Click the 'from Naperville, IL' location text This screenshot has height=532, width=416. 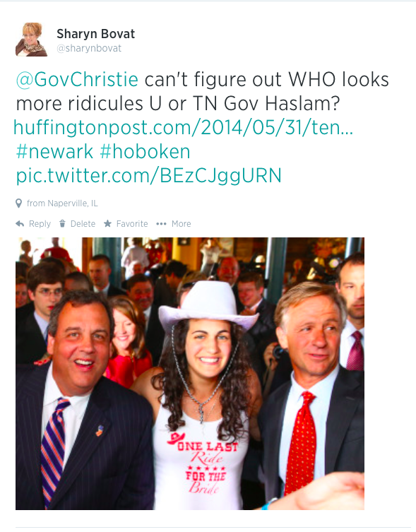click(x=62, y=203)
